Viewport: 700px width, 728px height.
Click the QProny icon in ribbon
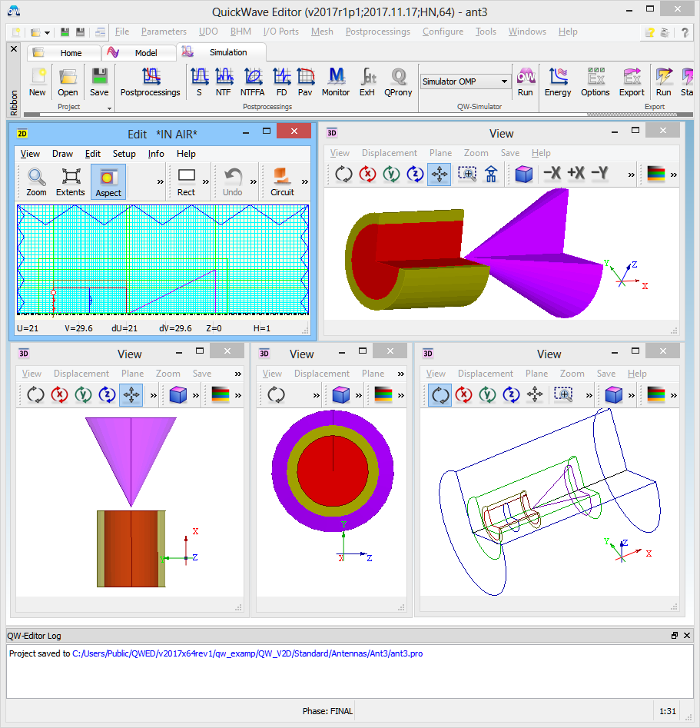tap(398, 81)
